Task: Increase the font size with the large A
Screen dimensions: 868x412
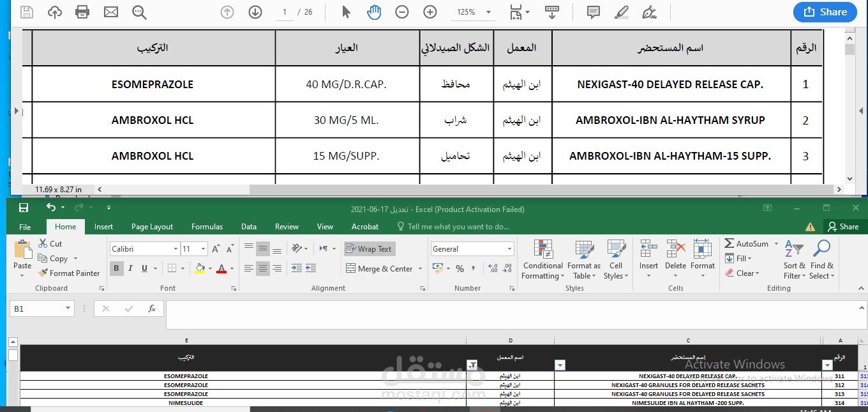Action: tap(216, 249)
